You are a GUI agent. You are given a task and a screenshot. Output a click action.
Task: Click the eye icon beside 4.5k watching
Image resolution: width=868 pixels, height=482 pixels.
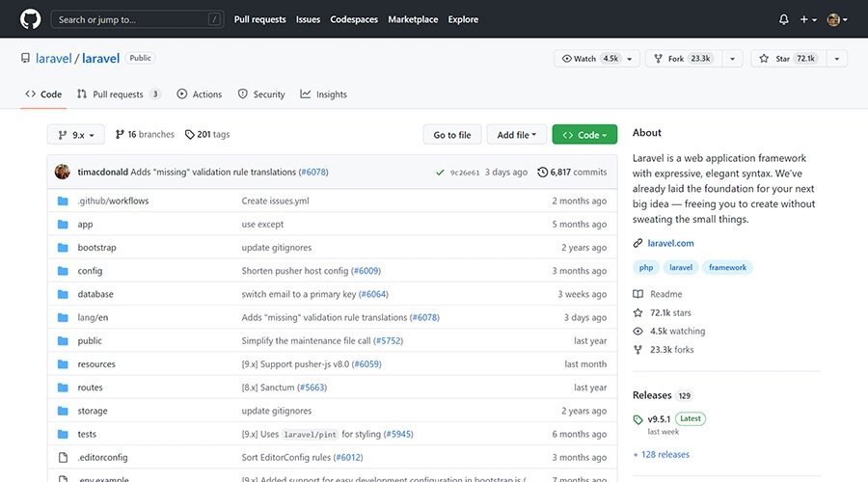point(637,331)
